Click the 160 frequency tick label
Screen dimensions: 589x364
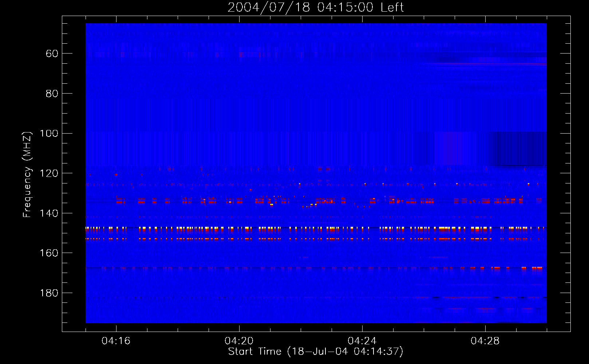click(x=49, y=253)
